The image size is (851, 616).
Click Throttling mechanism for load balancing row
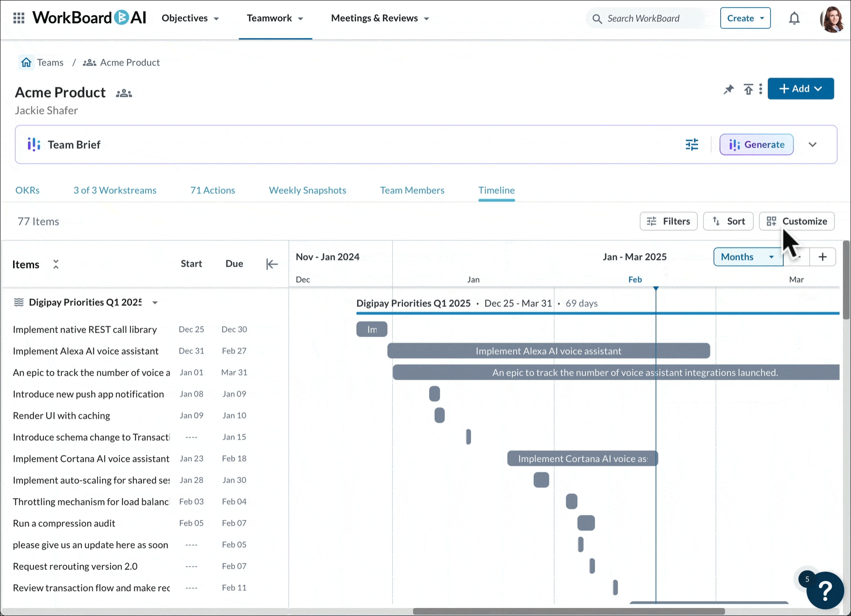point(144,502)
